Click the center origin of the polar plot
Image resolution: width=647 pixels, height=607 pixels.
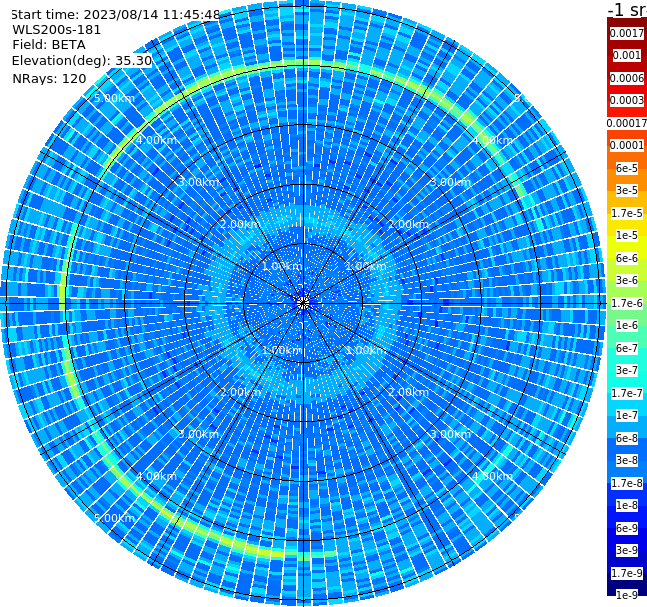303,303
